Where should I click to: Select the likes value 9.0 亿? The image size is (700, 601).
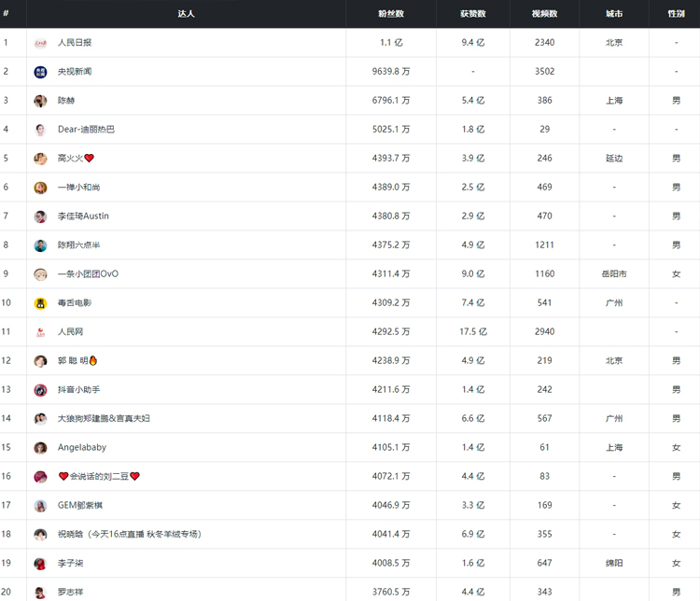click(473, 273)
